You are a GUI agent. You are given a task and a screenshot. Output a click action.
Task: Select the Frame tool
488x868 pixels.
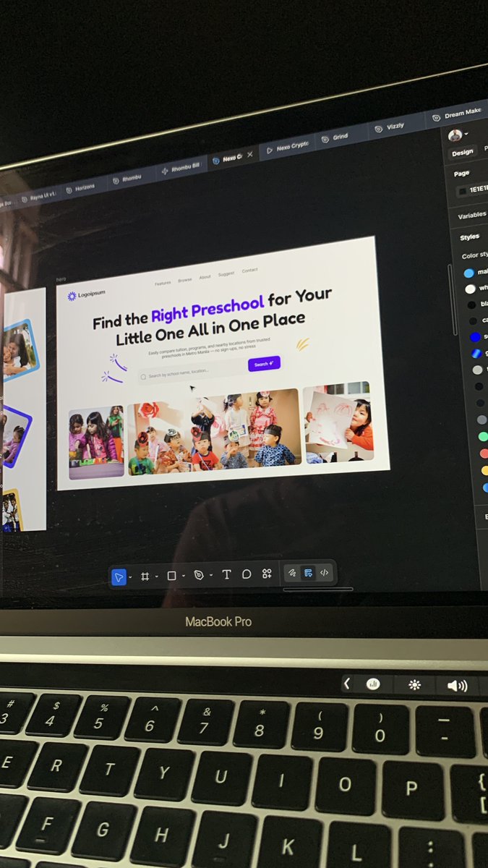[145, 576]
